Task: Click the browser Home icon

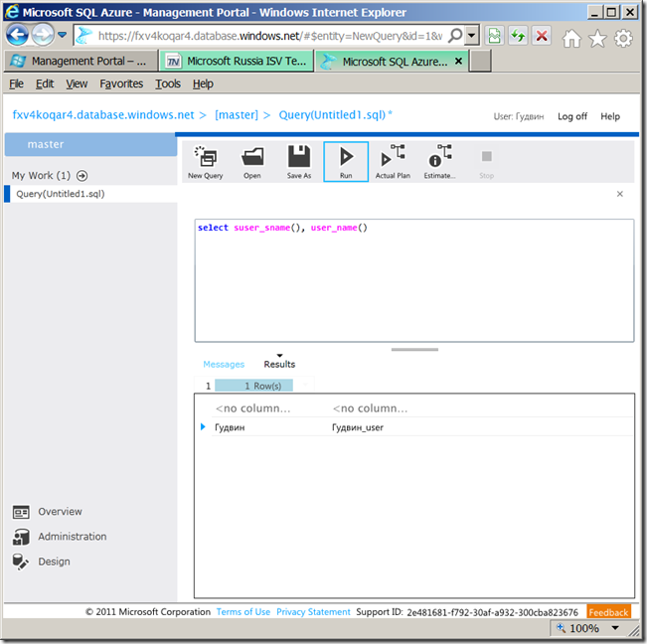Action: [x=571, y=39]
